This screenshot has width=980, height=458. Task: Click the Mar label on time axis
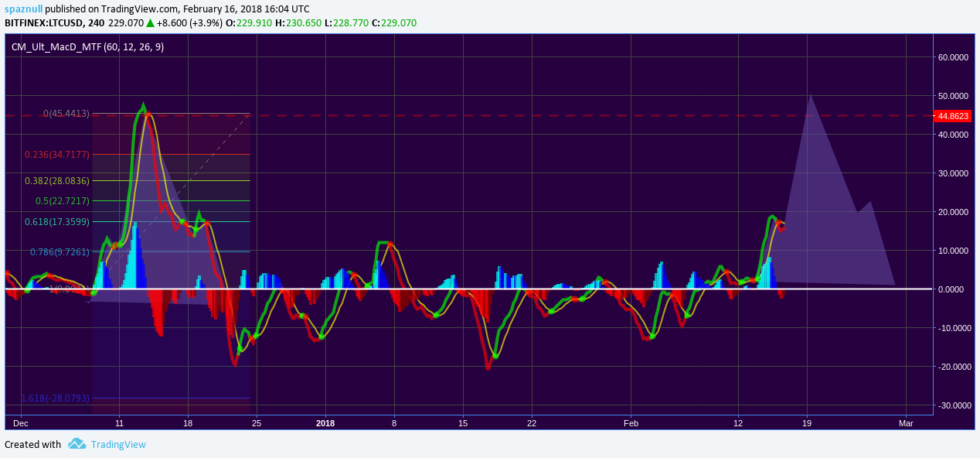(x=906, y=423)
